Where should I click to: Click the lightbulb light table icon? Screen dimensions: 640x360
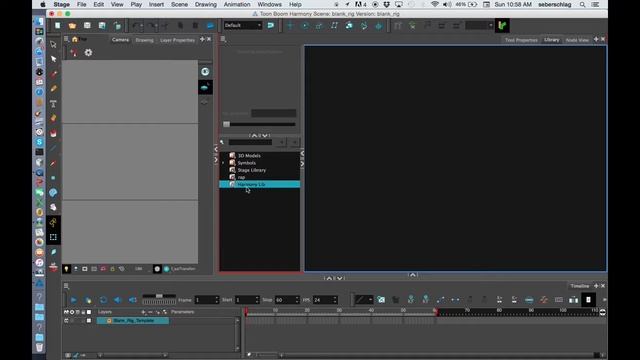pyautogui.click(x=66, y=269)
